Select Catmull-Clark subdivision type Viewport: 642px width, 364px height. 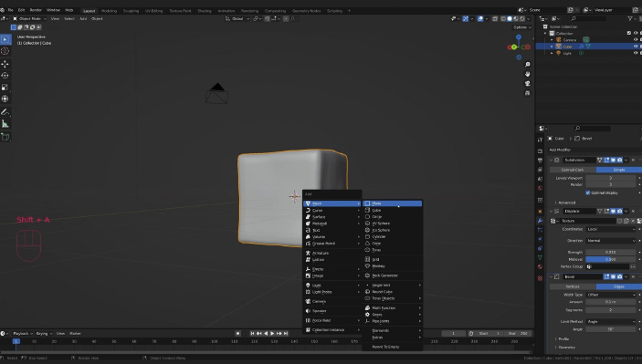tap(573, 170)
